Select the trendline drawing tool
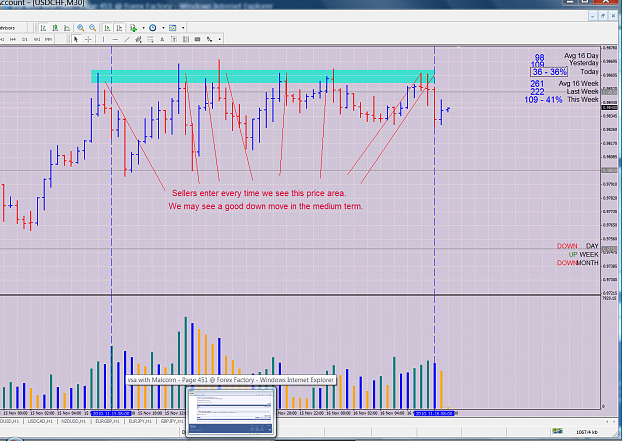Screen dimensions: 625x441 (127, 39)
